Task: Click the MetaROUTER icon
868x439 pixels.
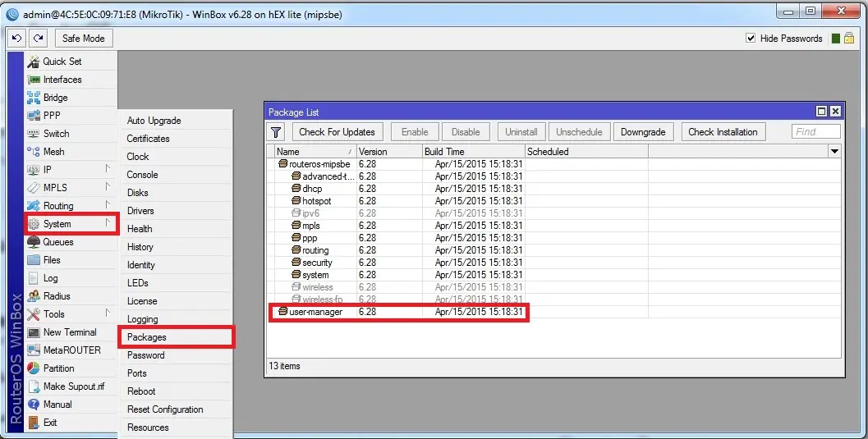Action: (x=34, y=350)
